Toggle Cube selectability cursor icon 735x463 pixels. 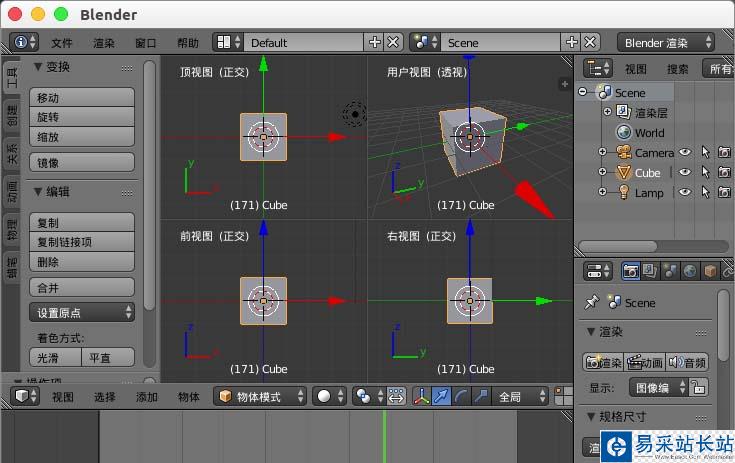pyautogui.click(x=705, y=172)
